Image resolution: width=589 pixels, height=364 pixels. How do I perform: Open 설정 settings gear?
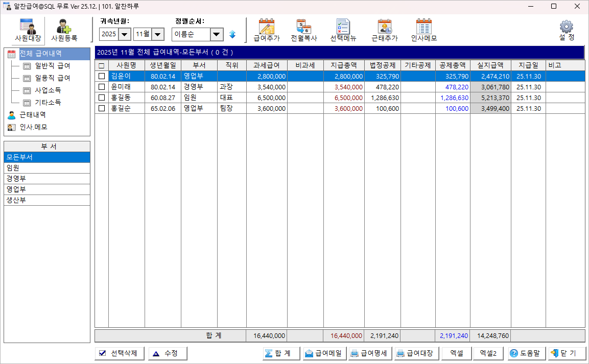pyautogui.click(x=567, y=30)
